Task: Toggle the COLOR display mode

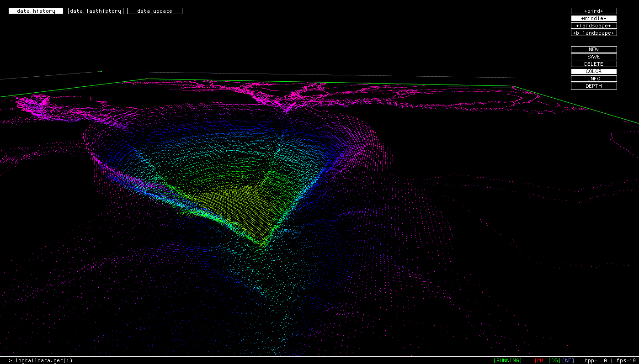Action: pyautogui.click(x=593, y=71)
